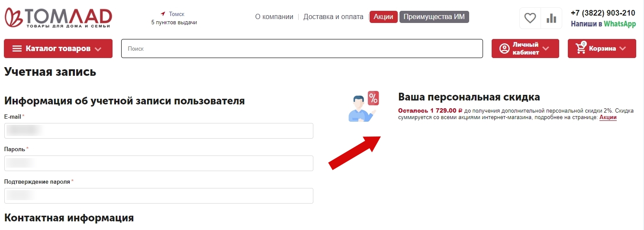Select the city Томск
644x230 pixels.
point(177,14)
